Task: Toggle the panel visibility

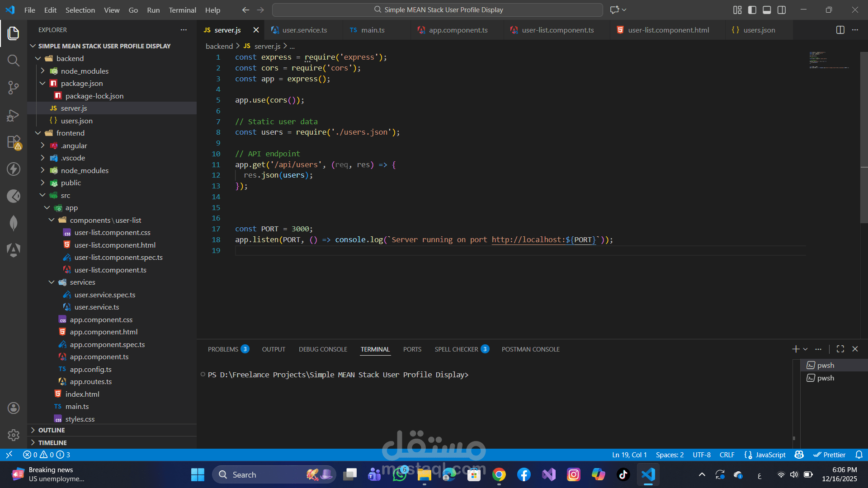Action: 766,9
